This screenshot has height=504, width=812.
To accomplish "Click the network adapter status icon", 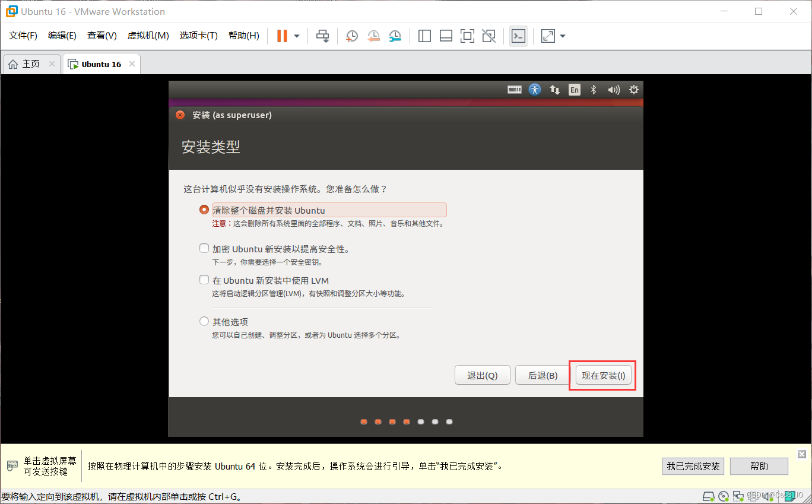I will (x=738, y=496).
